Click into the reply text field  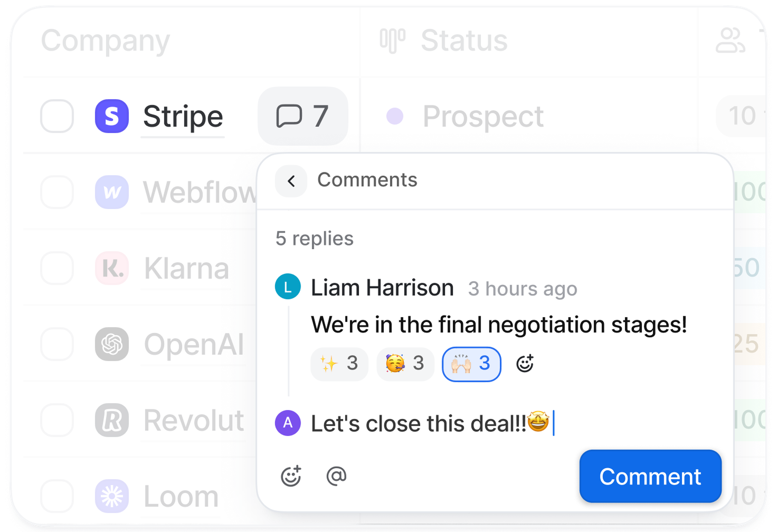[x=468, y=423]
